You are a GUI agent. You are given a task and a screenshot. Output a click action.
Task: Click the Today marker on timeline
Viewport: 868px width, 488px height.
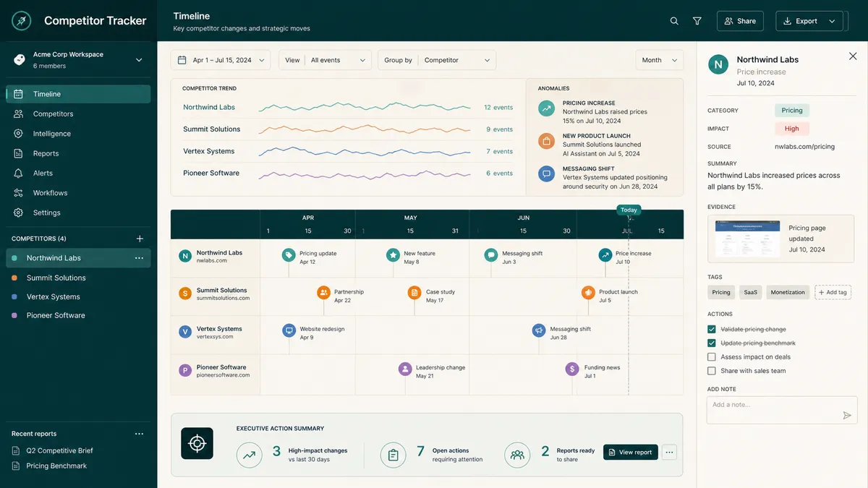pyautogui.click(x=629, y=210)
